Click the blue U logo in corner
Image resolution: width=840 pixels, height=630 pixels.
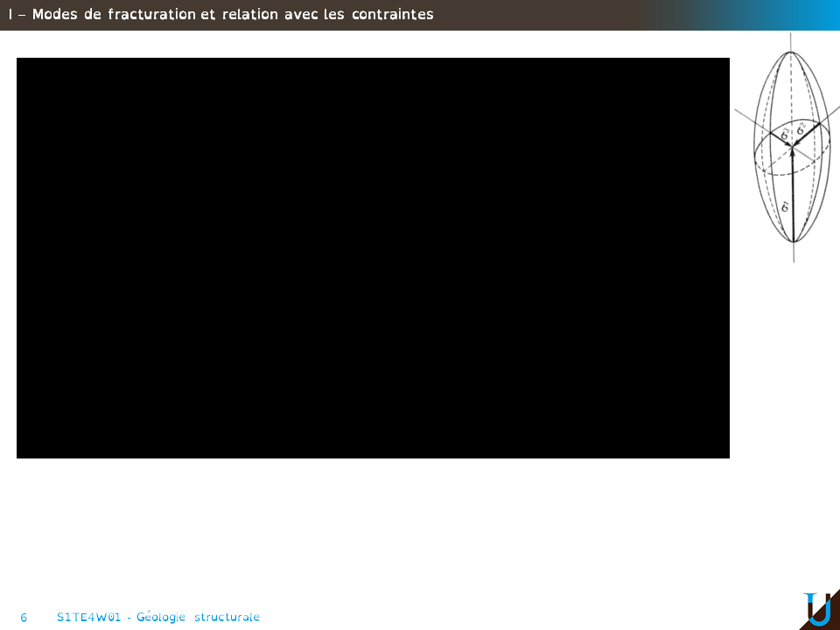817,609
